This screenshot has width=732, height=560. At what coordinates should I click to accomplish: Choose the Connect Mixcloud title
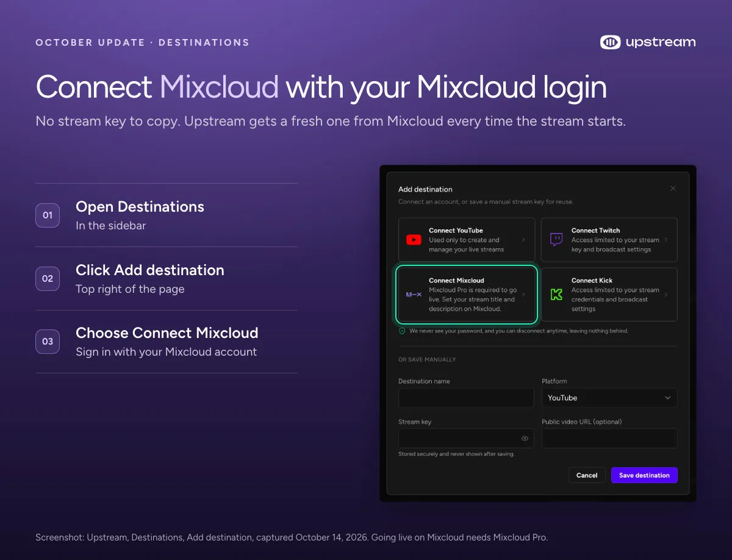coord(456,281)
